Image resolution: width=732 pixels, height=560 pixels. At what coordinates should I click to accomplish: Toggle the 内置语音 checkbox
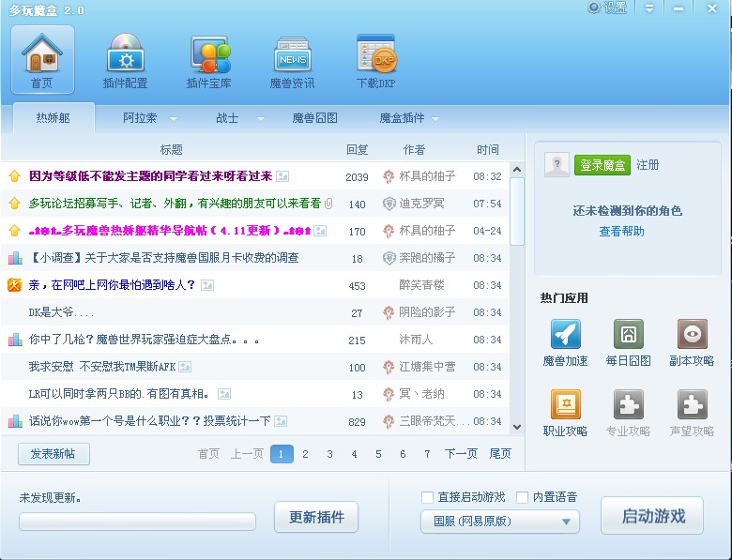[x=522, y=497]
